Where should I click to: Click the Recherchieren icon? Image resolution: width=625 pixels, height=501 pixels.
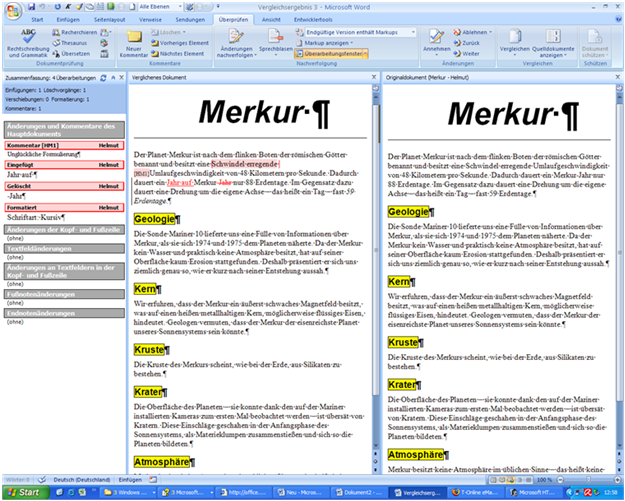click(x=76, y=32)
